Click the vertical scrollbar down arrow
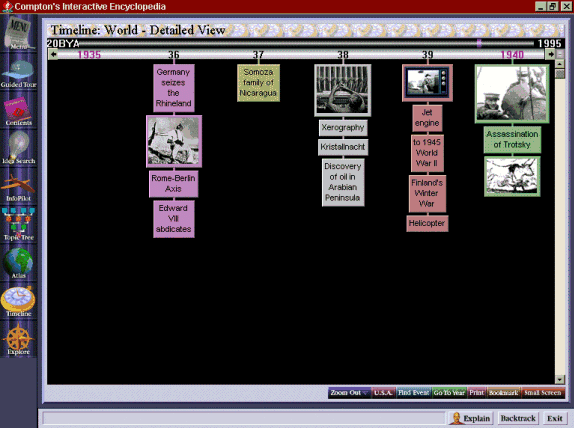This screenshot has width=574, height=428. pyautogui.click(x=559, y=379)
